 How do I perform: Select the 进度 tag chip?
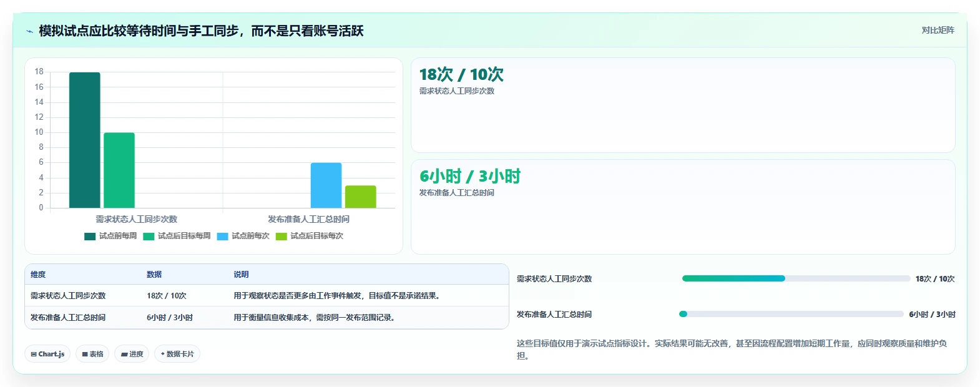click(x=132, y=354)
